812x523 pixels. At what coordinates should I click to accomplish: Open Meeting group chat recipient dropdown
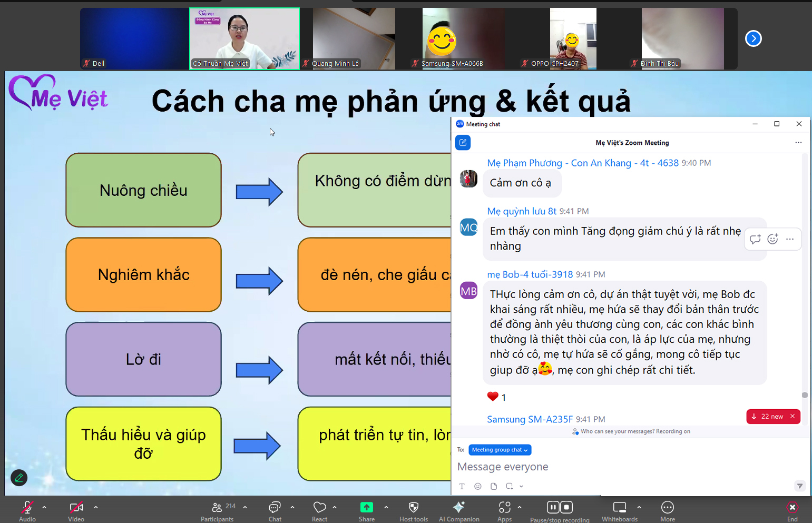pyautogui.click(x=500, y=450)
